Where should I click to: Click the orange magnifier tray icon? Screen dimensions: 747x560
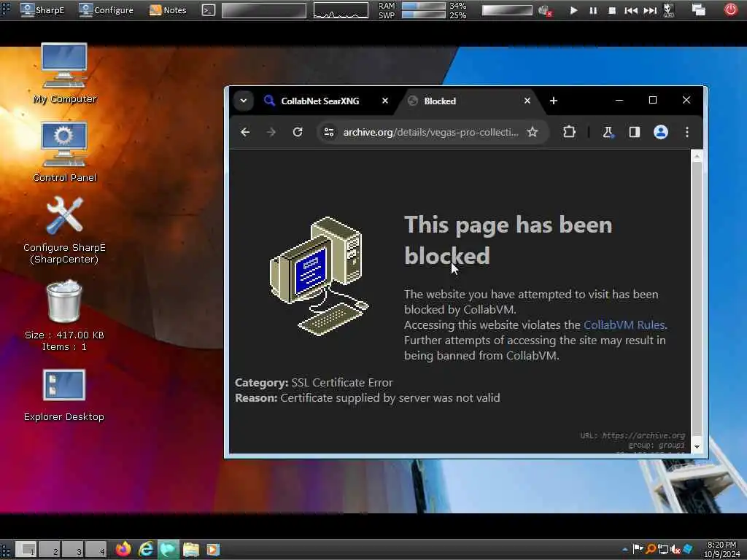coord(650,549)
